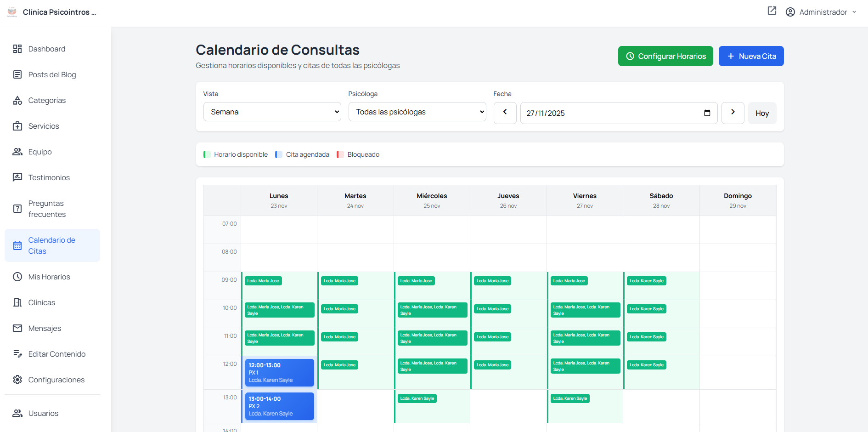The image size is (868, 432).
Task: Go to previous week arrow
Action: point(505,113)
